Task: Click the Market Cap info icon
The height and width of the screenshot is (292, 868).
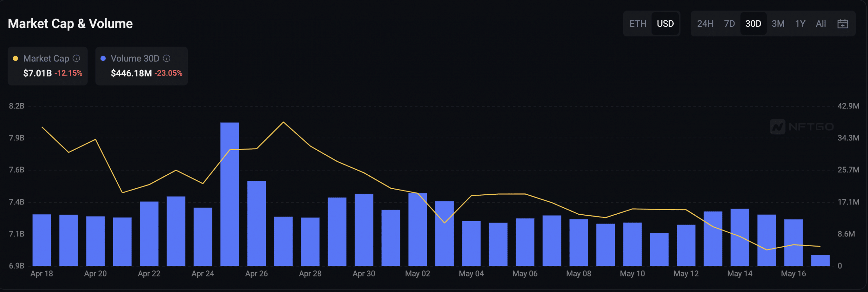Action: [77, 58]
